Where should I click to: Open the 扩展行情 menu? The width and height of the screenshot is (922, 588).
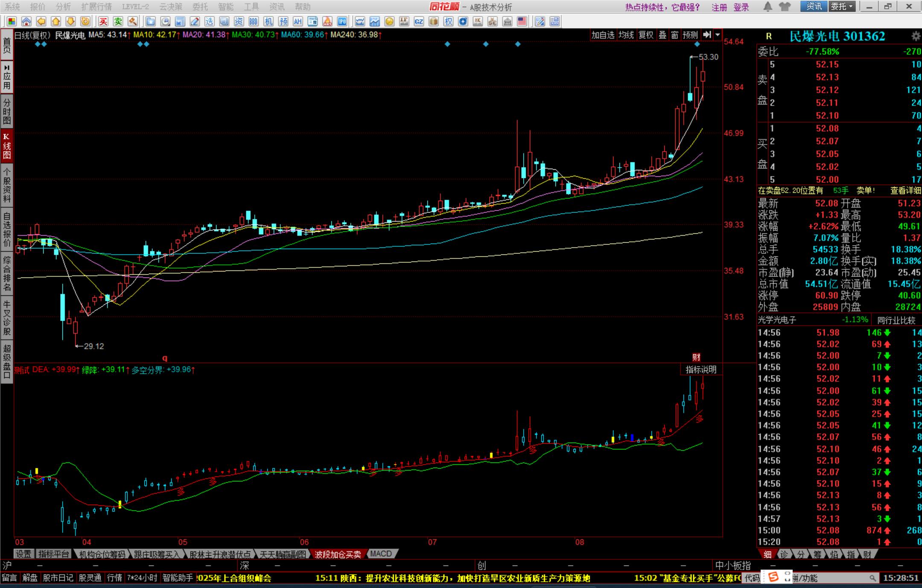[96, 7]
